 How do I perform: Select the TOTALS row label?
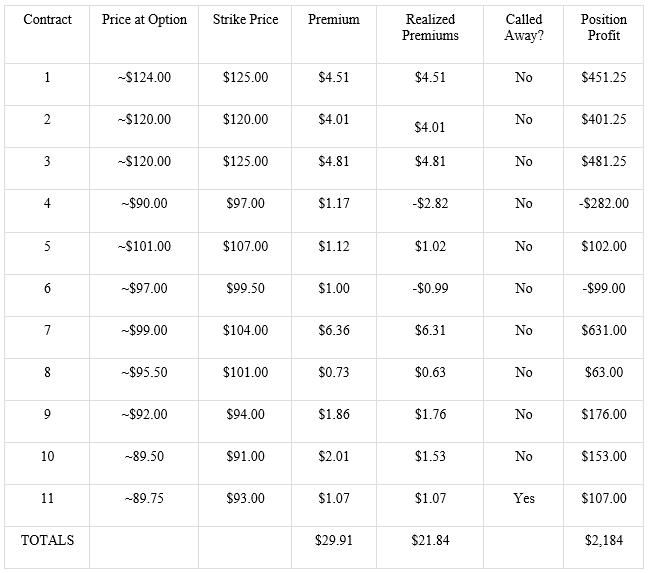coord(47,540)
